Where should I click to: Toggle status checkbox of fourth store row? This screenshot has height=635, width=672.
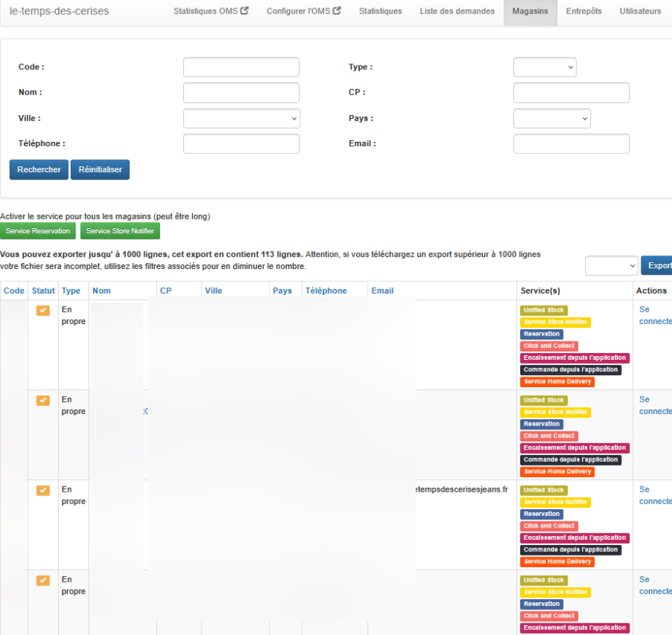pyautogui.click(x=43, y=580)
